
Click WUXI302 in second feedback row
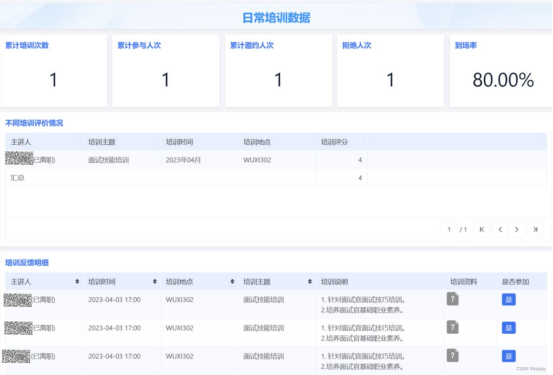tap(180, 328)
